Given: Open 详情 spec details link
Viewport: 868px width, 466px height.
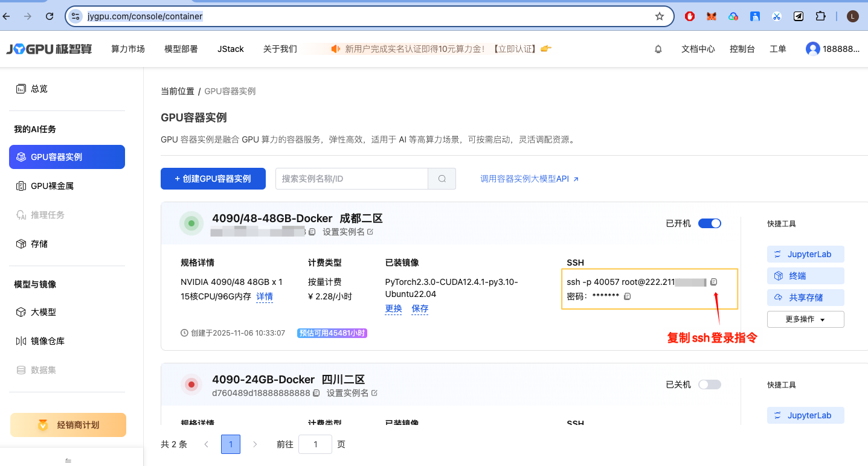Looking at the screenshot, I should 265,296.
